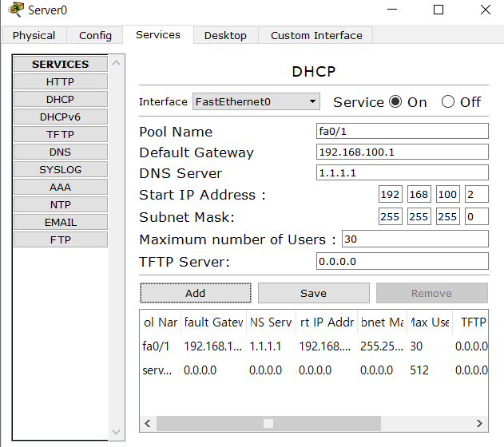Click the Server0 window title icon
The image size is (504, 447).
coord(16,10)
